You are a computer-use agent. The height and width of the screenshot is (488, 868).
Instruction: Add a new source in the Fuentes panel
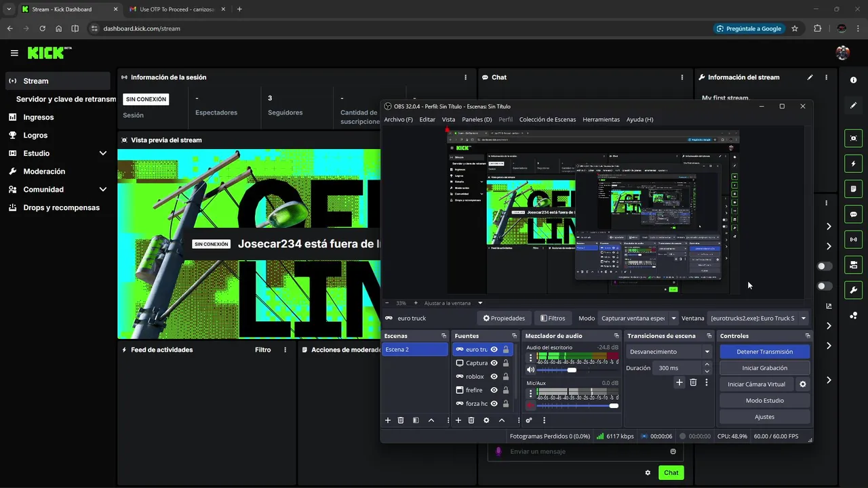tap(458, 420)
